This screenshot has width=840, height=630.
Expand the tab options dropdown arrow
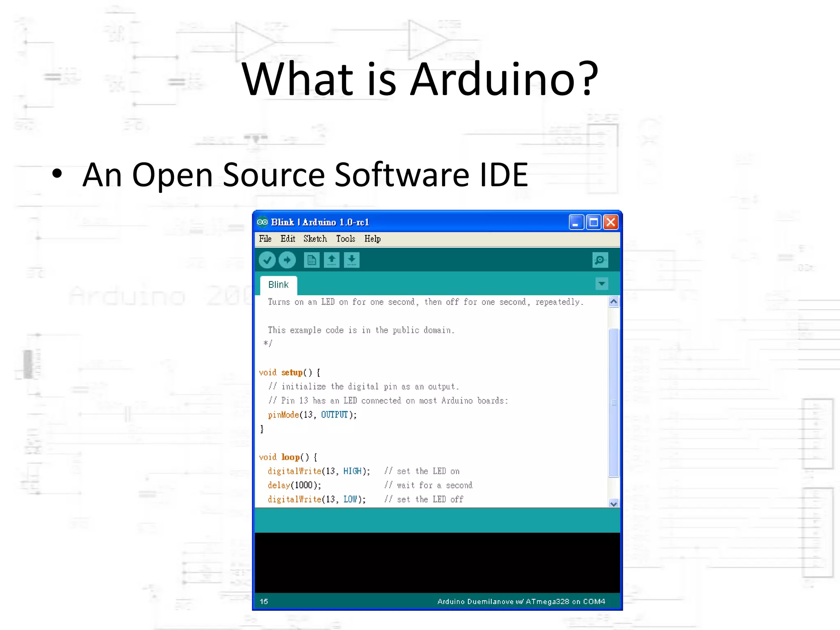602,283
